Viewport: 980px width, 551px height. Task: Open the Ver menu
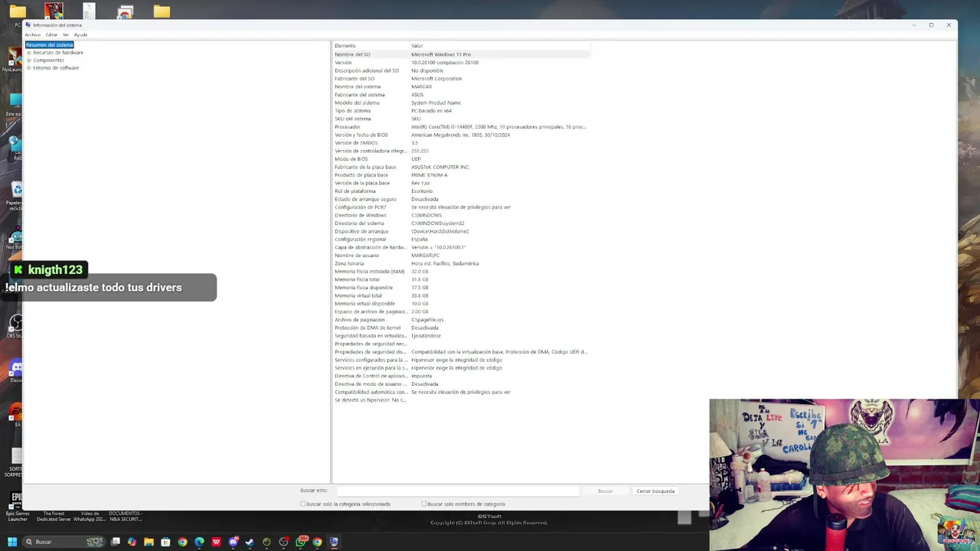point(66,34)
